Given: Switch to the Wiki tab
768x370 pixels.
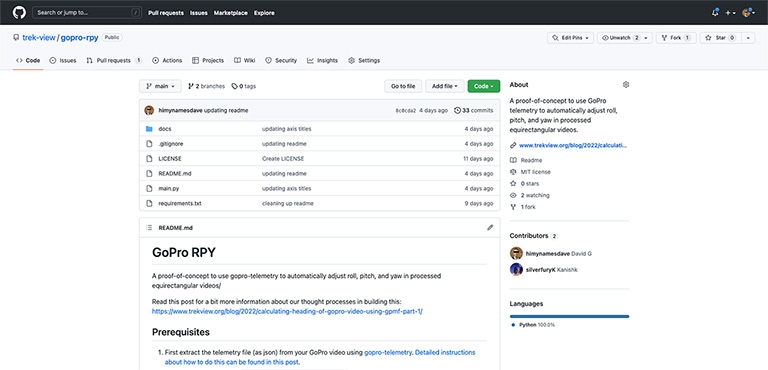Looking at the screenshot, I should [x=244, y=61].
